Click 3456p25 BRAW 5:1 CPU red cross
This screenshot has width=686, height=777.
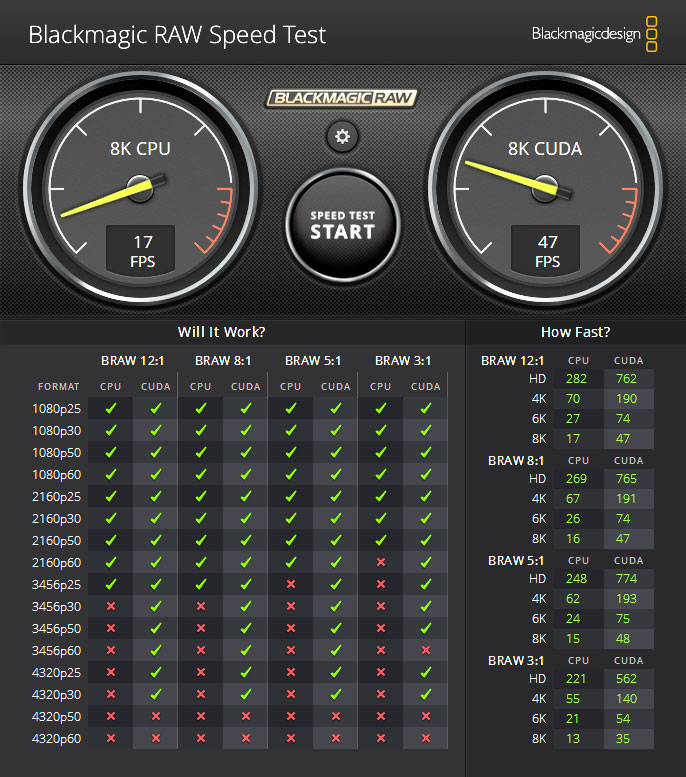290,584
